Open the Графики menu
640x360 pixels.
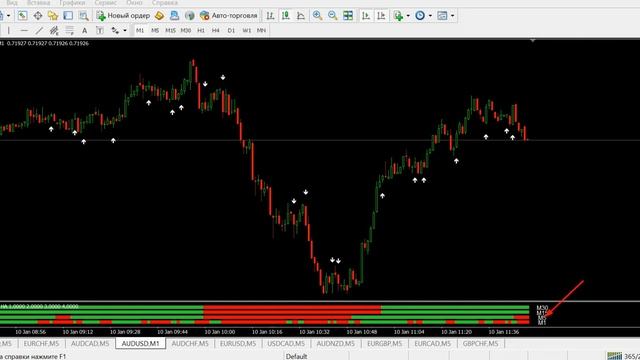point(72,2)
